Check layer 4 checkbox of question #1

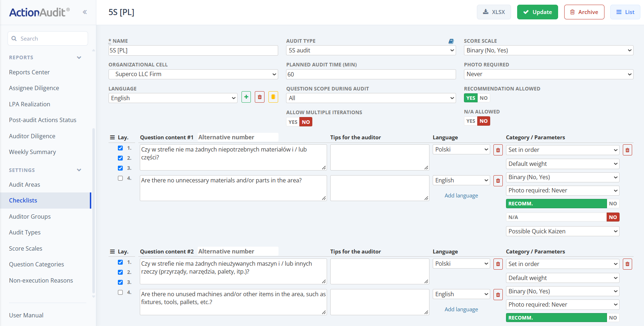120,178
